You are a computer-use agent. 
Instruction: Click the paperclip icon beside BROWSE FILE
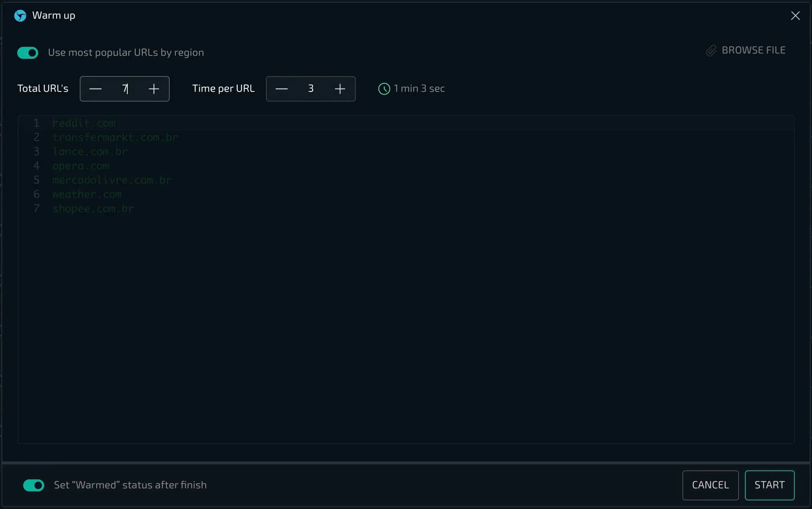click(711, 51)
